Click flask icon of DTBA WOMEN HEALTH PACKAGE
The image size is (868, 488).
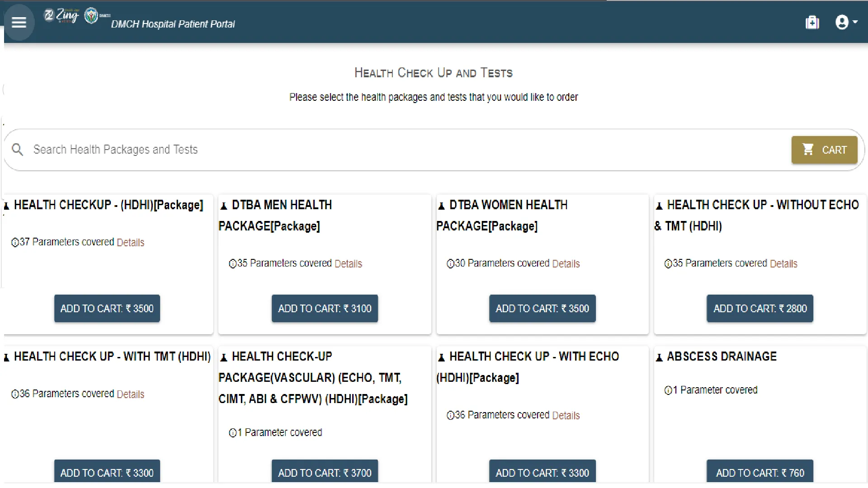click(x=442, y=206)
